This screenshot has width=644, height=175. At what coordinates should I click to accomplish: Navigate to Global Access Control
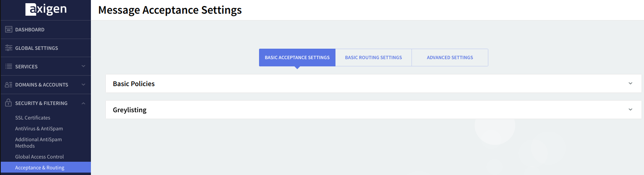pos(39,157)
